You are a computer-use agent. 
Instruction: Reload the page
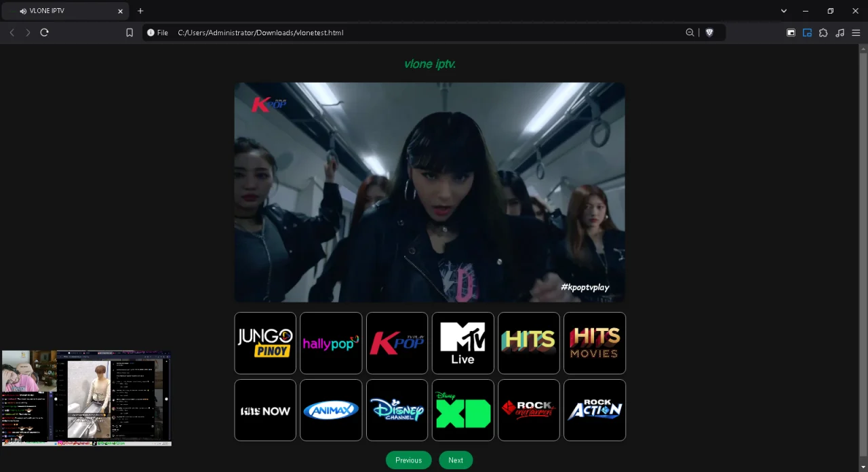pos(44,33)
